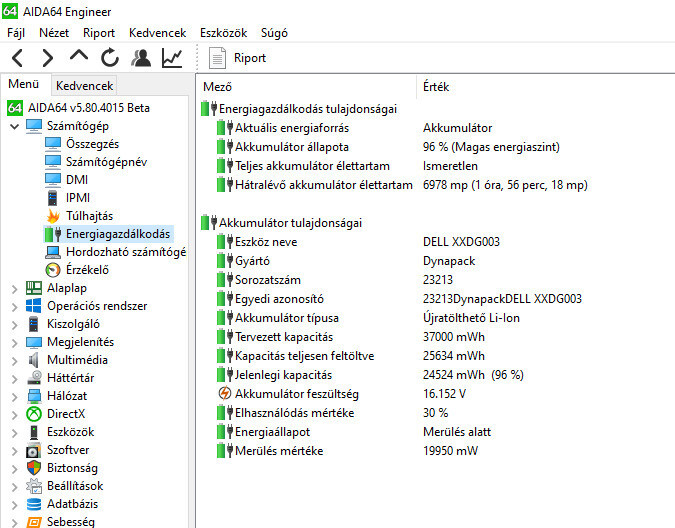The image size is (675, 528).
Task: Click the Eszközök device icon in the tree
Action: tap(34, 432)
